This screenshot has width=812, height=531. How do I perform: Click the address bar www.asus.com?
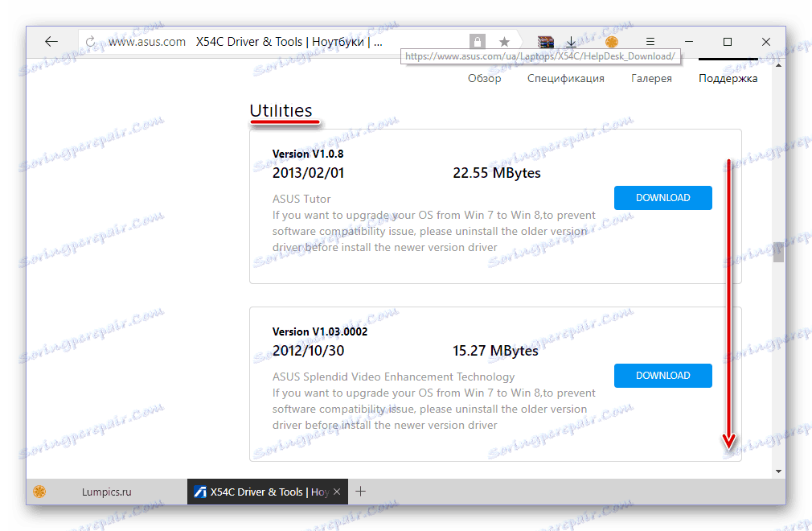pyautogui.click(x=147, y=42)
